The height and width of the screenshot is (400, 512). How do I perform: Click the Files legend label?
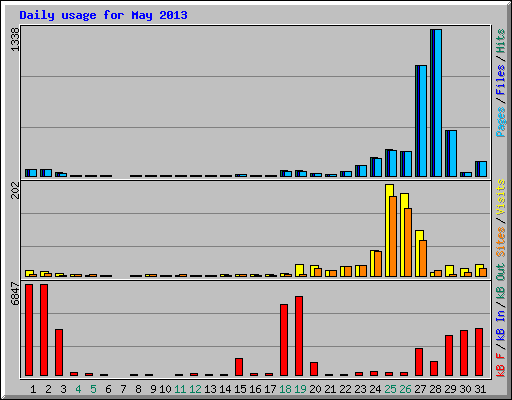(501, 80)
